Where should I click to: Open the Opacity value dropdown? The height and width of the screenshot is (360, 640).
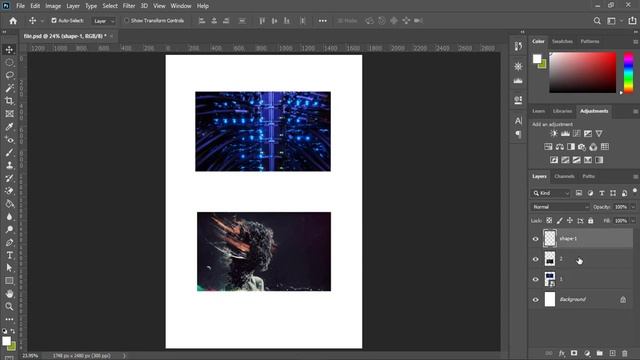click(633, 207)
